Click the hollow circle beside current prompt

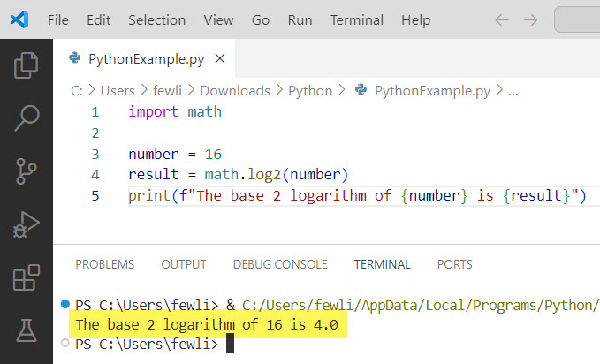(x=65, y=343)
